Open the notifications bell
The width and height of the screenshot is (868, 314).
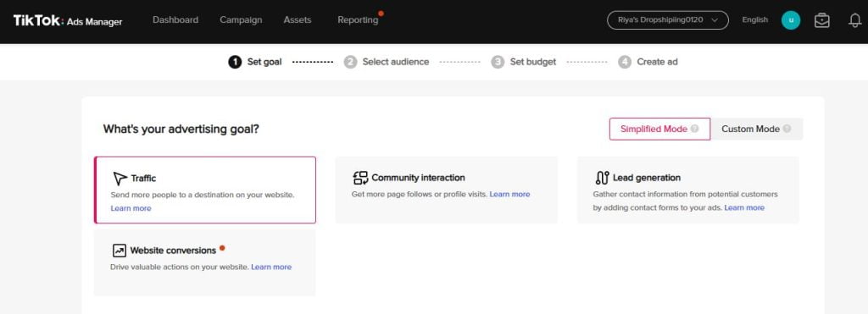coord(854,20)
